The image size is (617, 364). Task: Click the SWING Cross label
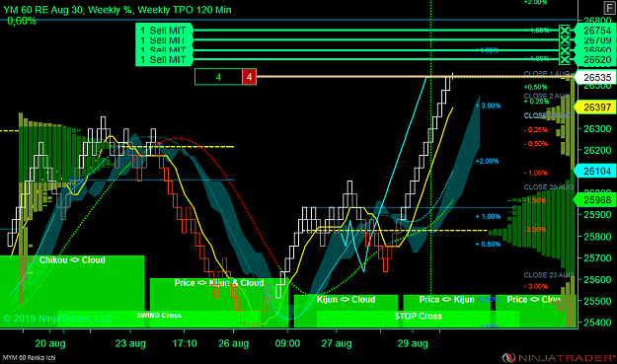[x=159, y=316]
